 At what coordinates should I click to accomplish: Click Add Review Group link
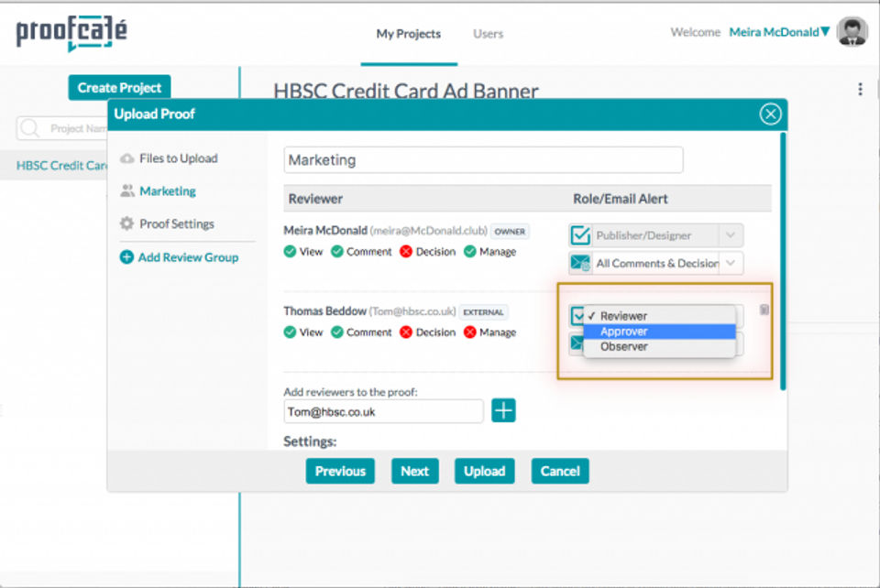(x=188, y=257)
